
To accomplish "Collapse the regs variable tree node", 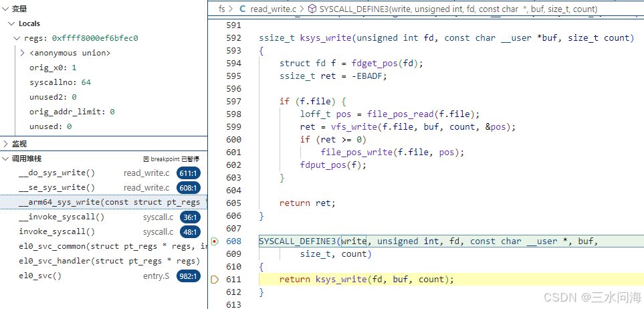I will 17,38.
